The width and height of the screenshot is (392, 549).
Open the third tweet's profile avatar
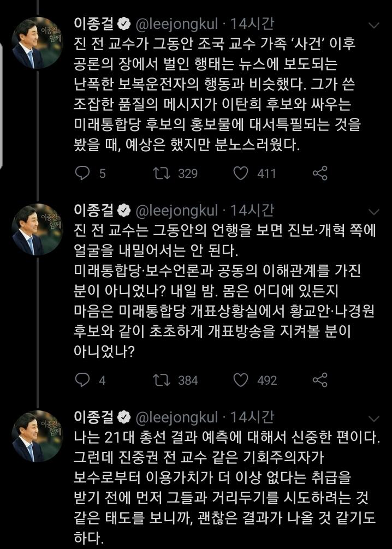(38, 436)
